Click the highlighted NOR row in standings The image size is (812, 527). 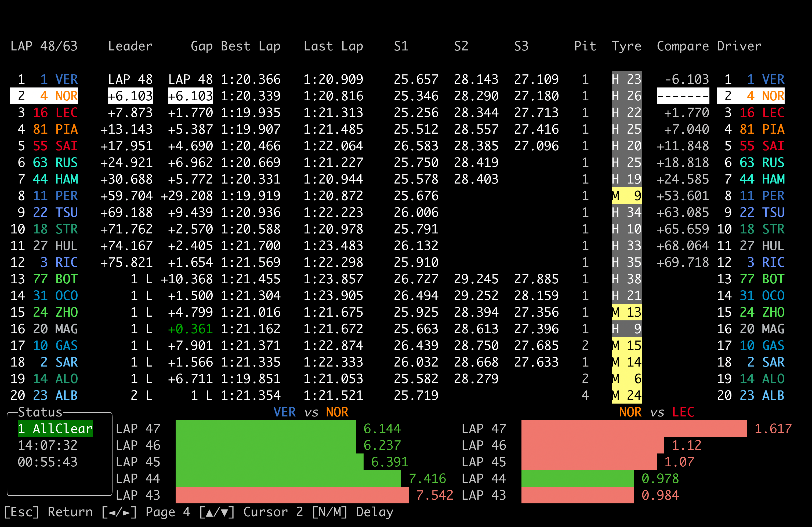44,96
